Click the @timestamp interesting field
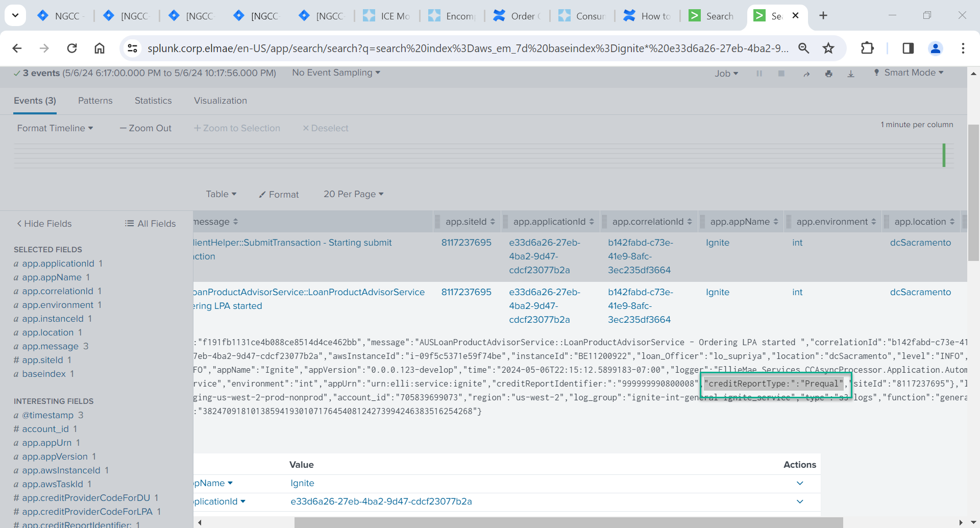 (48, 415)
